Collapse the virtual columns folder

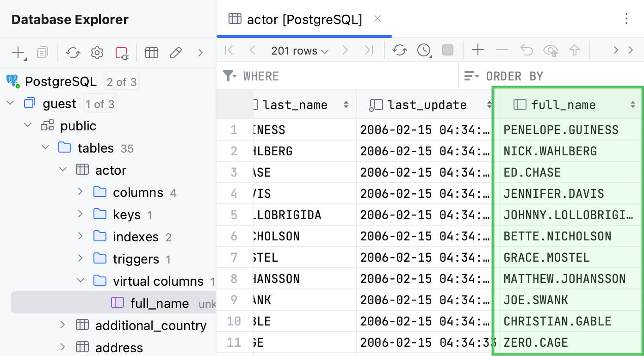click(80, 281)
